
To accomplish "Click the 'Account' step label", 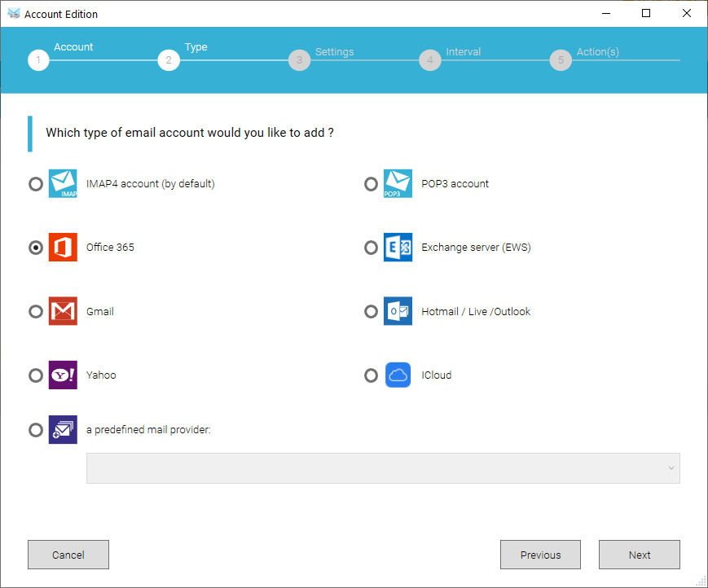I will point(73,47).
